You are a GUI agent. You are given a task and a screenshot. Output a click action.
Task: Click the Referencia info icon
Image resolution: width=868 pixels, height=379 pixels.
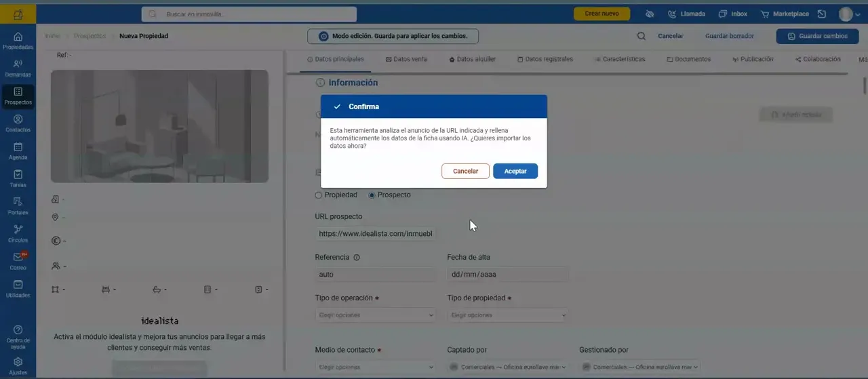pyautogui.click(x=357, y=258)
